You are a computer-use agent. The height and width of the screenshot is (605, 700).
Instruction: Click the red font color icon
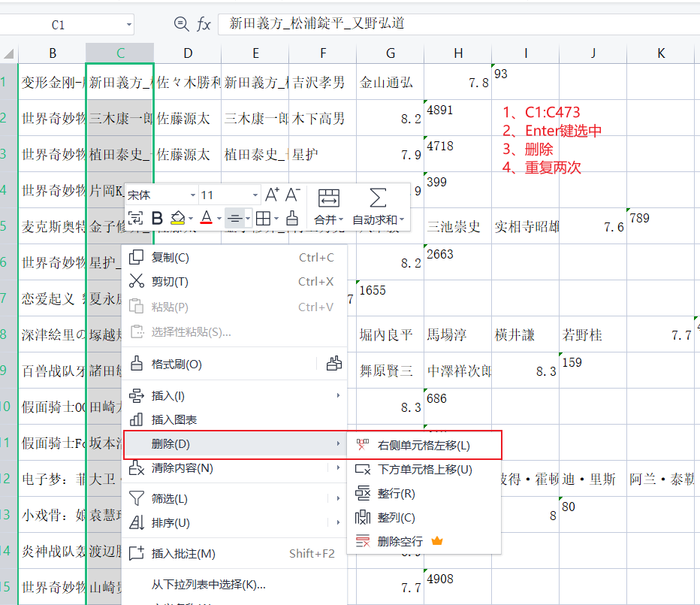click(207, 218)
